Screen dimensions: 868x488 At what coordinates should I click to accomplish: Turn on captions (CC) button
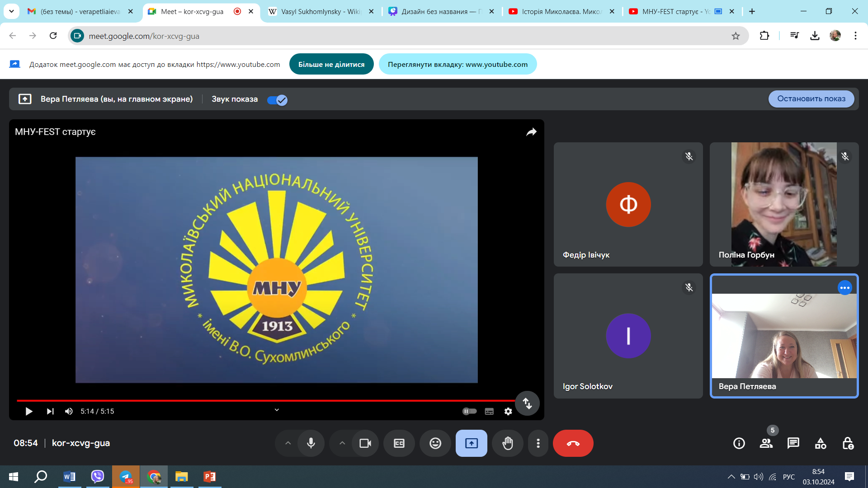coord(399,443)
